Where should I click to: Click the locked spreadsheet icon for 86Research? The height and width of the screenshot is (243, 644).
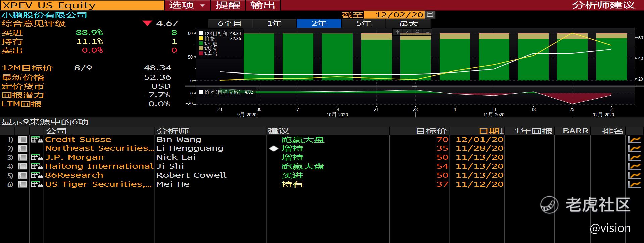[37, 175]
